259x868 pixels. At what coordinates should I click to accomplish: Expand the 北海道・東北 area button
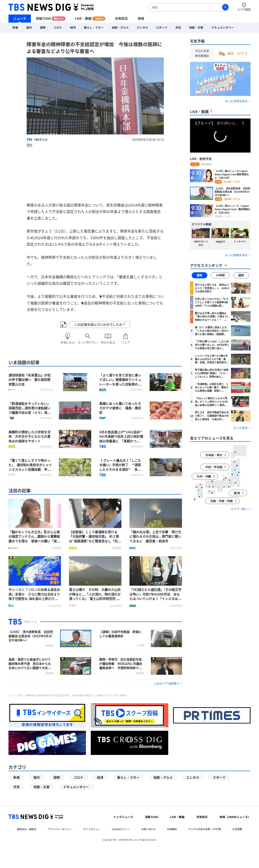click(215, 455)
